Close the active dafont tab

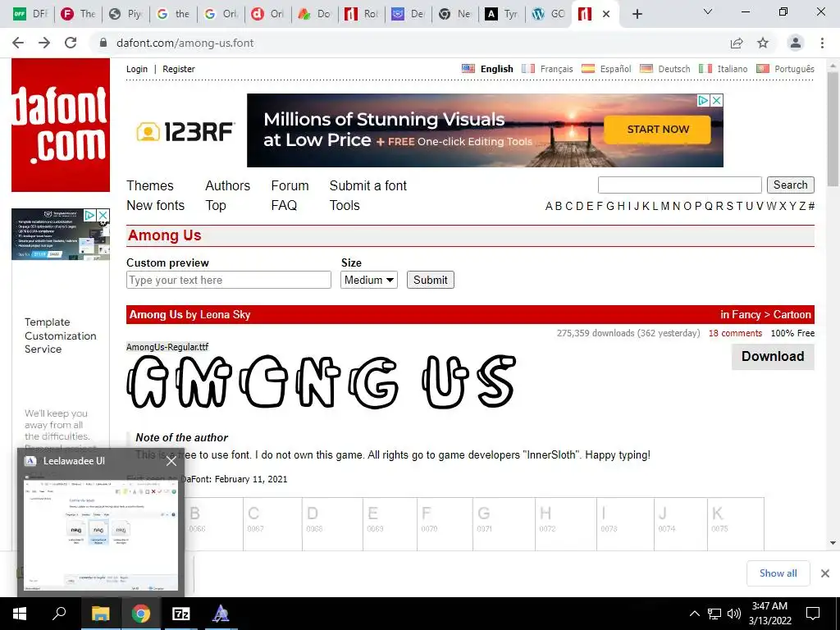tap(606, 14)
